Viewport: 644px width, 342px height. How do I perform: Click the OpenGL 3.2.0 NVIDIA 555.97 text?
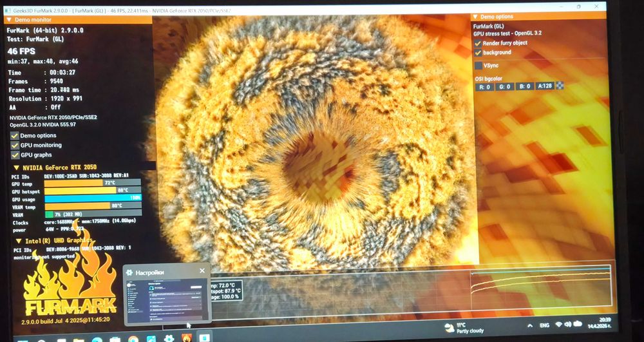43,124
